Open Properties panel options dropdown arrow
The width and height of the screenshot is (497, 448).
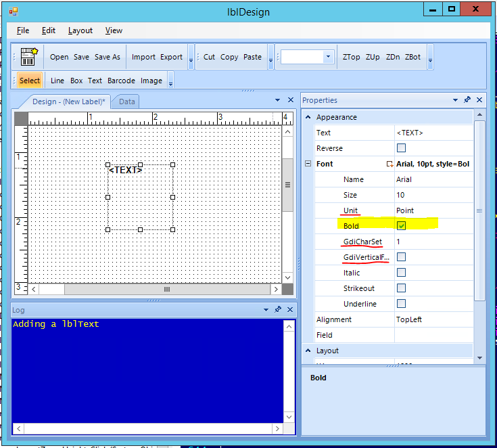(455, 100)
